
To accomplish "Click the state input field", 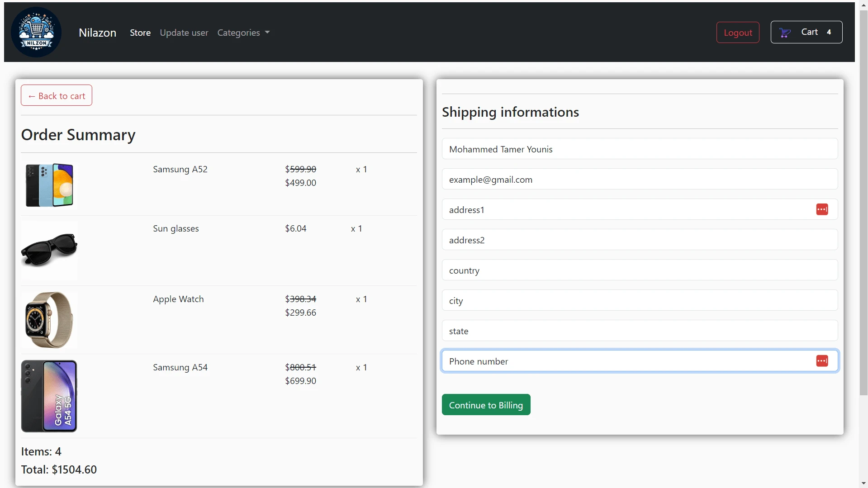I will pyautogui.click(x=640, y=331).
